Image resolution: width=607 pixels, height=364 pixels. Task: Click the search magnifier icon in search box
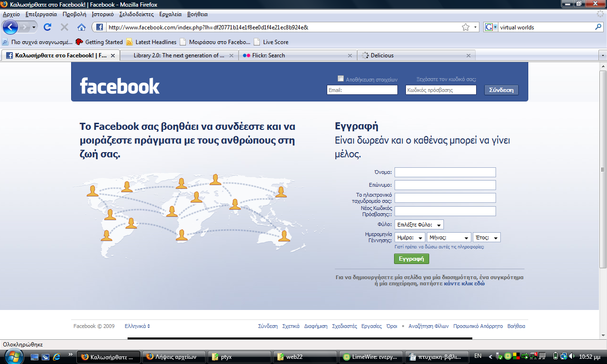598,27
